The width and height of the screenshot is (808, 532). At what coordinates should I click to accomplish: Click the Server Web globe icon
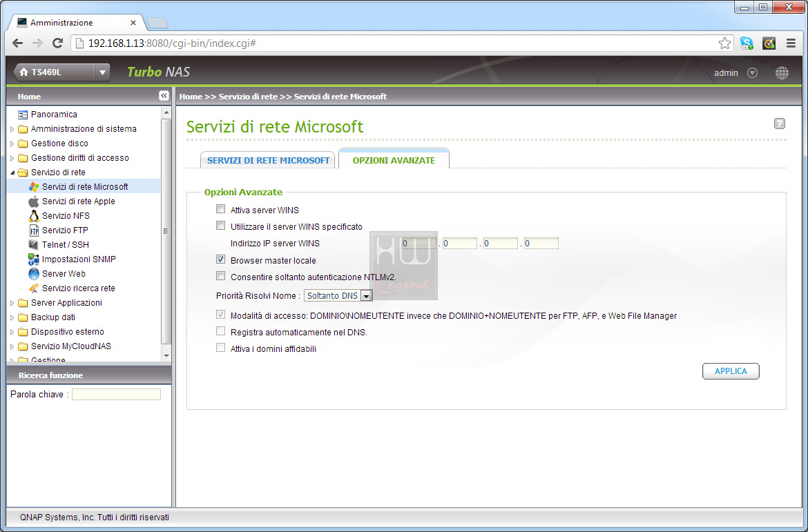34,273
